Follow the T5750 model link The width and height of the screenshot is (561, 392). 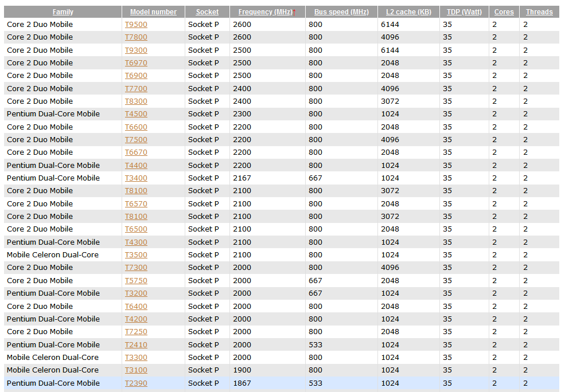click(136, 280)
